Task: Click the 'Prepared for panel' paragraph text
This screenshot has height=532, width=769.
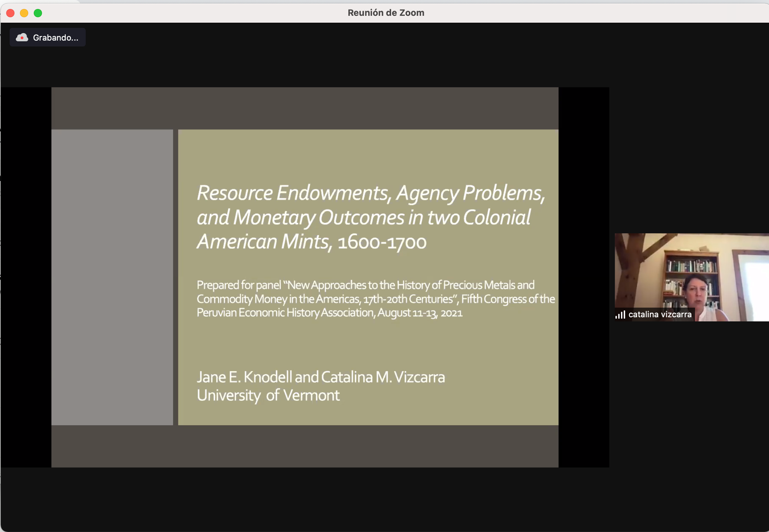Action: coord(375,299)
